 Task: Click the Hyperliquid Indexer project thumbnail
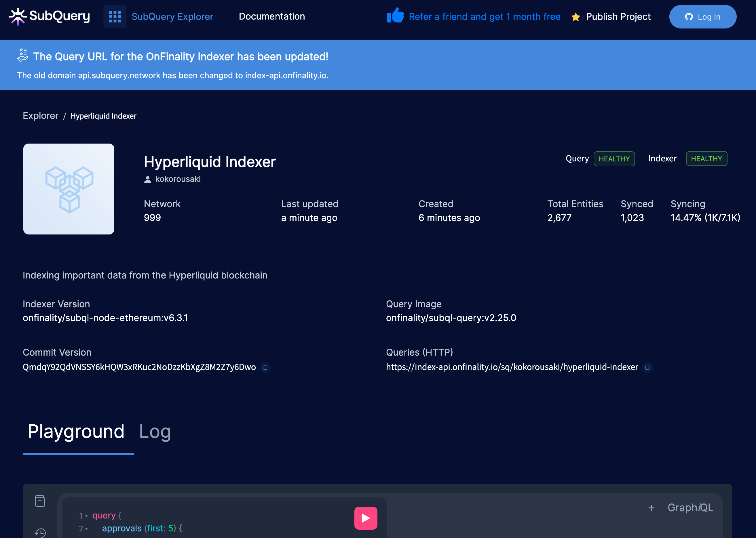[69, 189]
